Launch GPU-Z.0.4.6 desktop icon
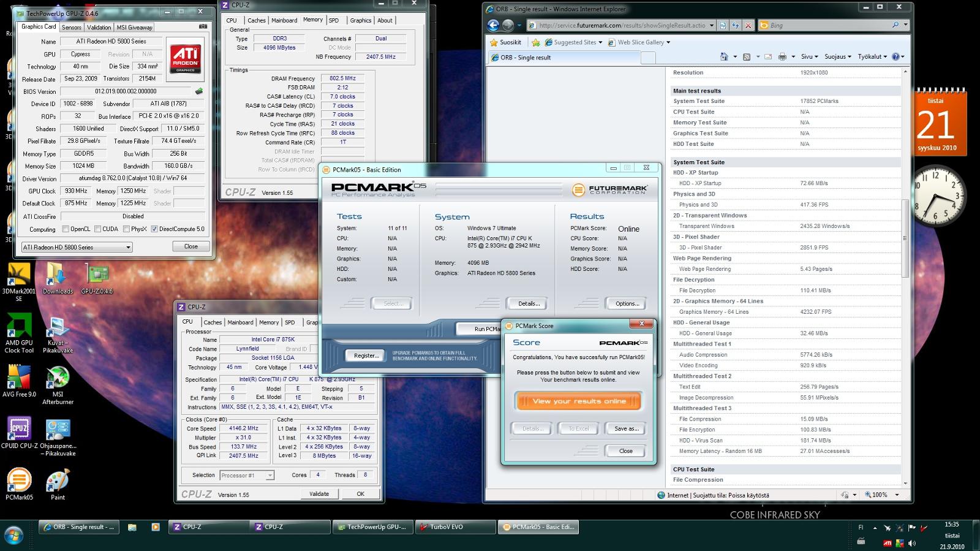980x551 pixels. [x=97, y=279]
